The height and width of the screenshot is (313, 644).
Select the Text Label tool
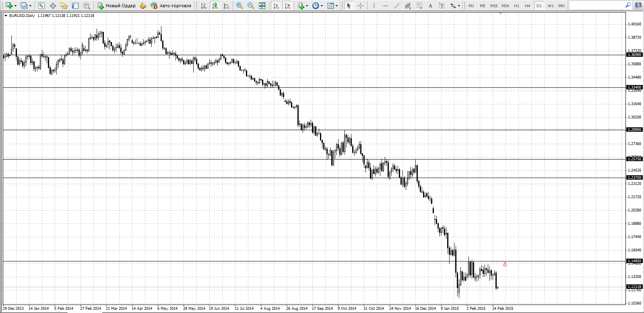pyautogui.click(x=442, y=6)
